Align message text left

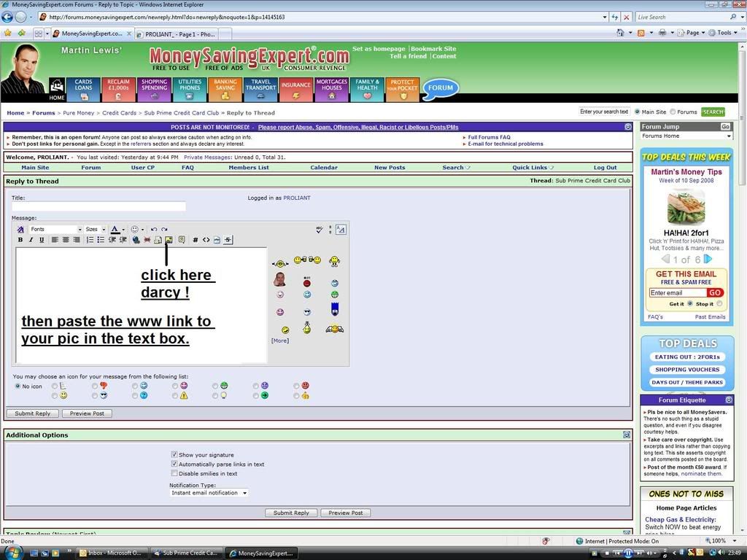click(55, 240)
